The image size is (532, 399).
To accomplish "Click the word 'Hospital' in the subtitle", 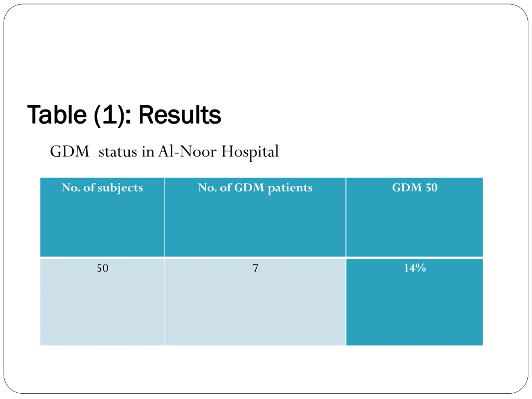I will pyautogui.click(x=250, y=152).
